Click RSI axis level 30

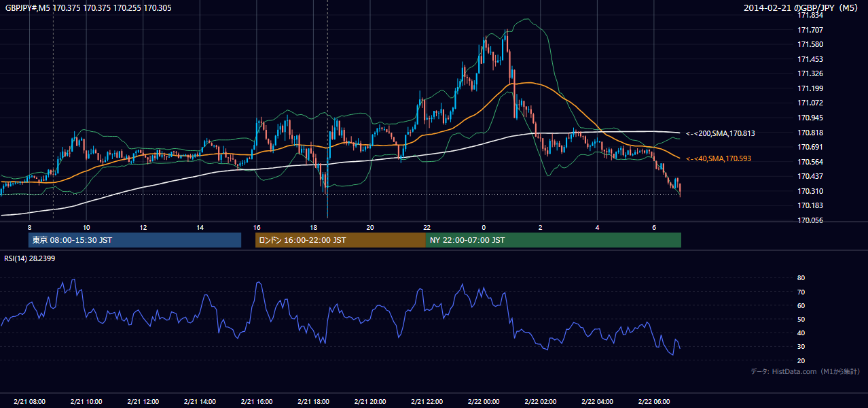(x=801, y=347)
